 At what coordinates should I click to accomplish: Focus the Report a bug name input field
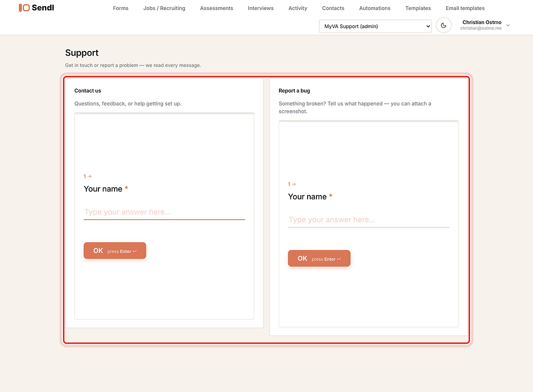(x=369, y=220)
